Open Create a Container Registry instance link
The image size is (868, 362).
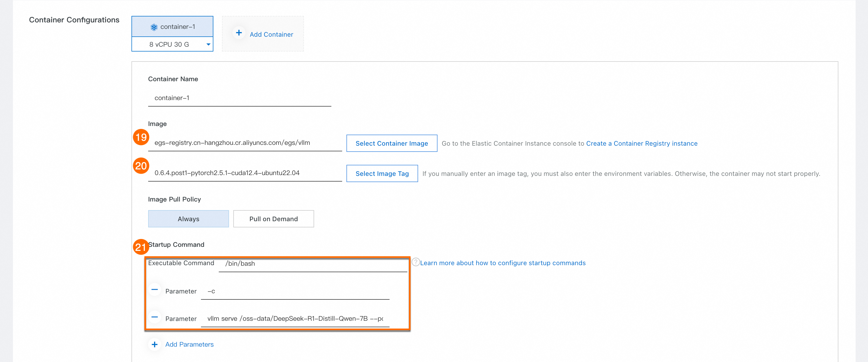click(641, 144)
